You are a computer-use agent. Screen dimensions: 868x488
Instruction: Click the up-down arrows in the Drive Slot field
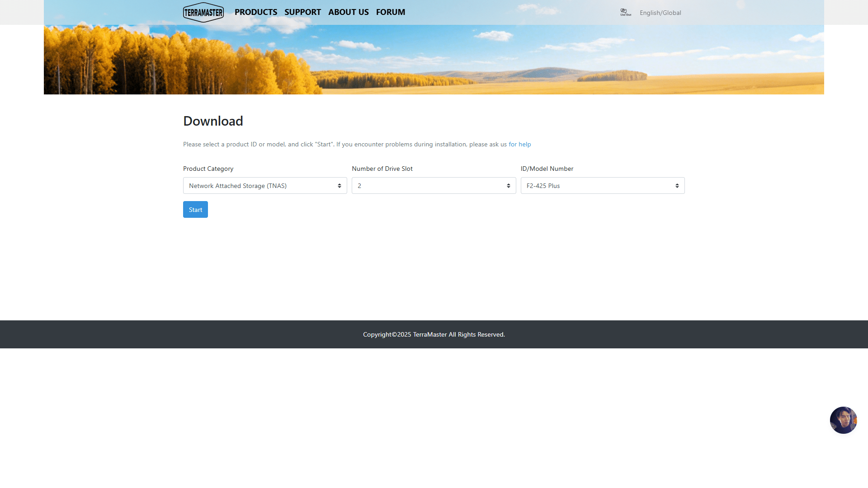tap(508, 186)
